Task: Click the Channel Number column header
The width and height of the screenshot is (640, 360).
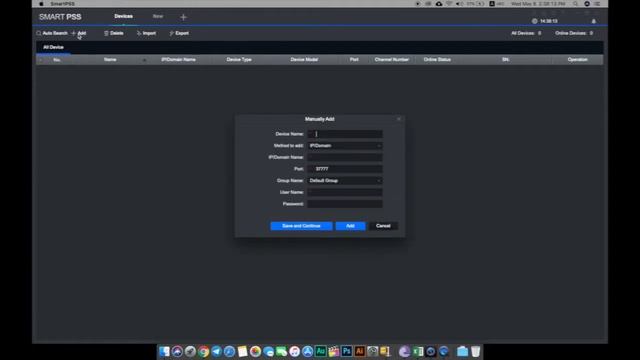Action: [391, 60]
